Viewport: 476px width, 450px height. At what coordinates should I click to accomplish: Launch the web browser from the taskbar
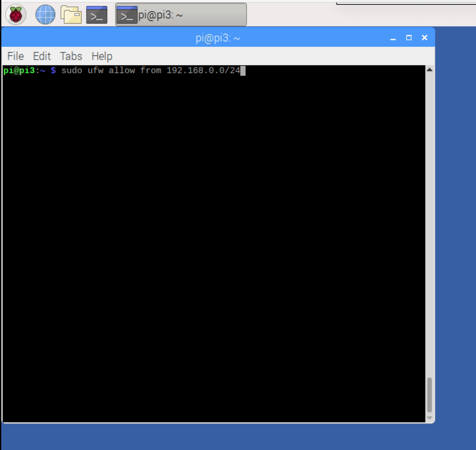click(x=46, y=14)
